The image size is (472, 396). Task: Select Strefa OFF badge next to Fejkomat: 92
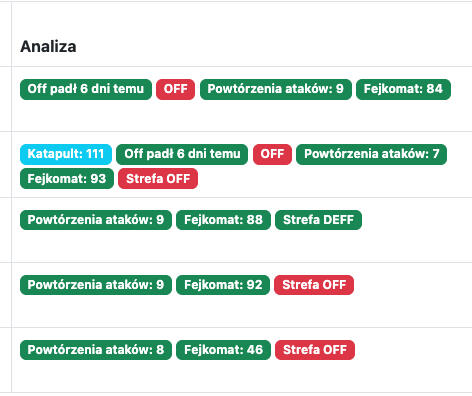click(314, 285)
